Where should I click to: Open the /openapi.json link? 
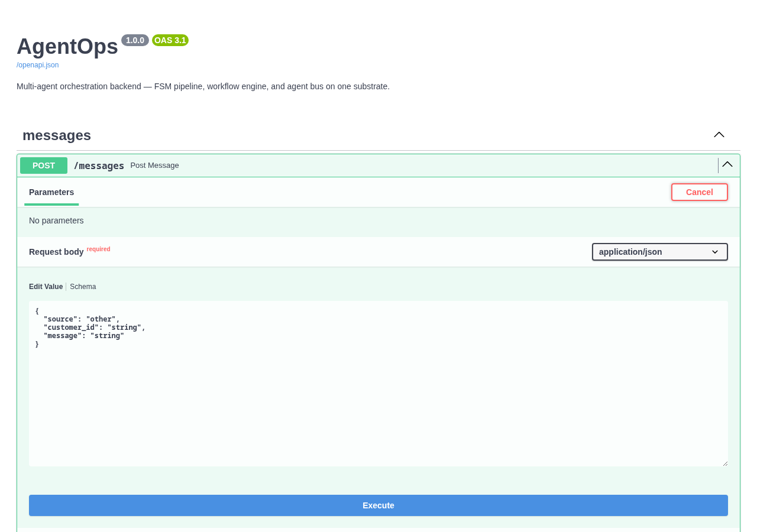(x=38, y=65)
